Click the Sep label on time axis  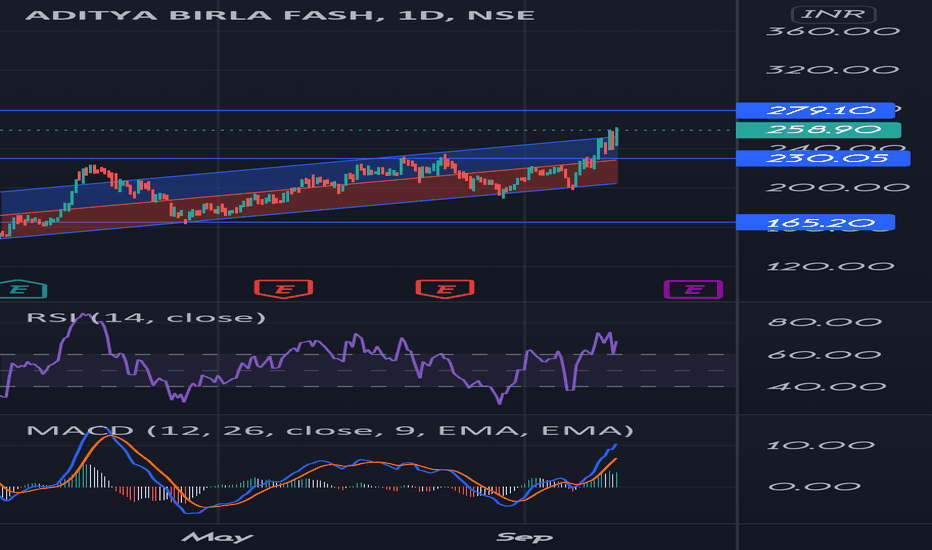coord(524,538)
